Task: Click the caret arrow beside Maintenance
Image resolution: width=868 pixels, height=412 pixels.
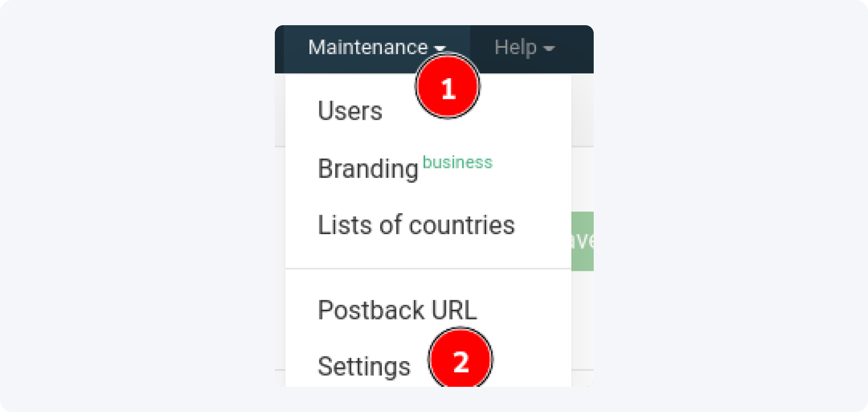Action: (440, 48)
